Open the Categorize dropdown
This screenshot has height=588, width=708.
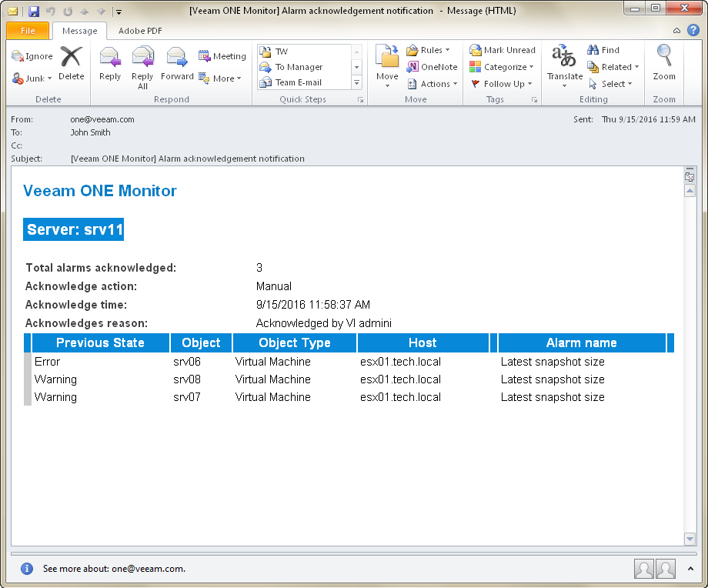tap(502, 67)
